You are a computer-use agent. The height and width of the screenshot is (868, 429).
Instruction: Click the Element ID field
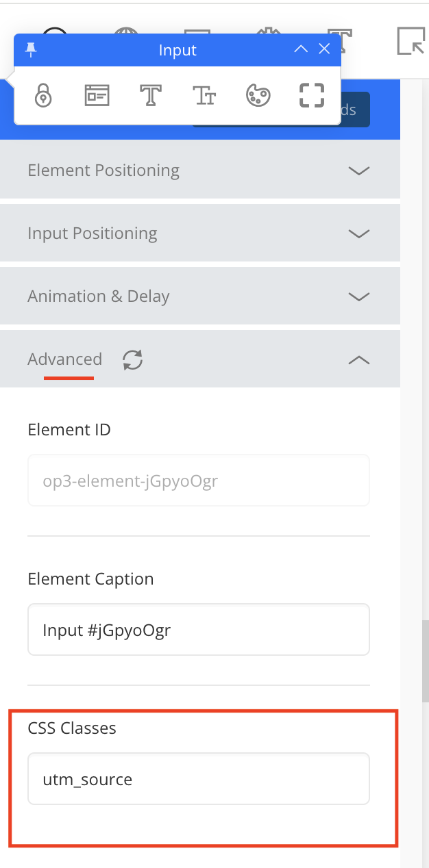click(x=199, y=481)
